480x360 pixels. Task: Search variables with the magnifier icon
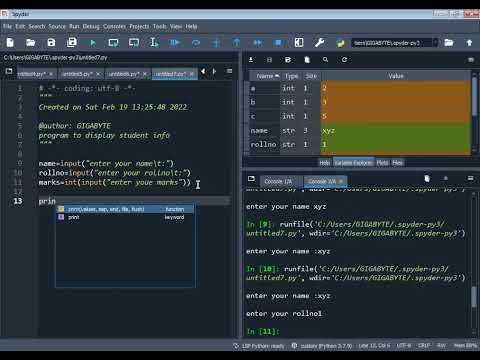click(325, 60)
